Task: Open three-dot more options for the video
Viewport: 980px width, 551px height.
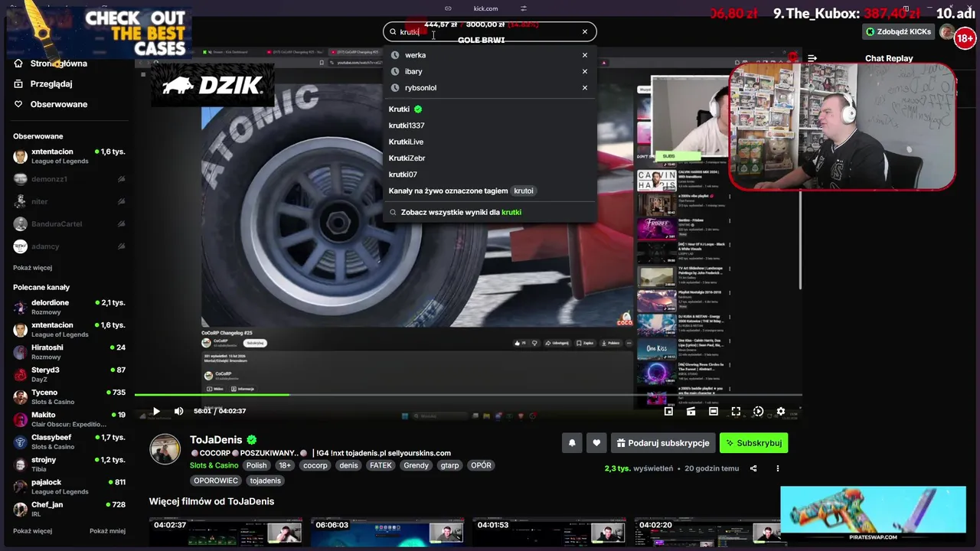Action: (777, 468)
